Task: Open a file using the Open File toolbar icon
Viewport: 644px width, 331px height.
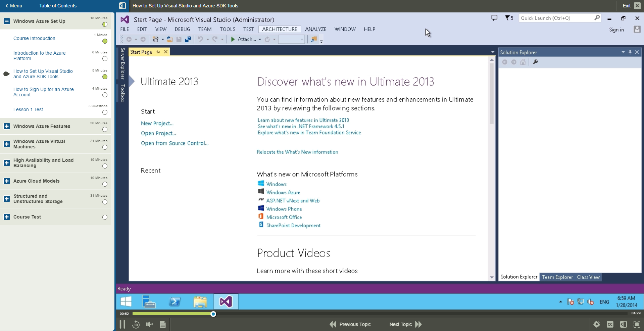Action: coord(169,39)
